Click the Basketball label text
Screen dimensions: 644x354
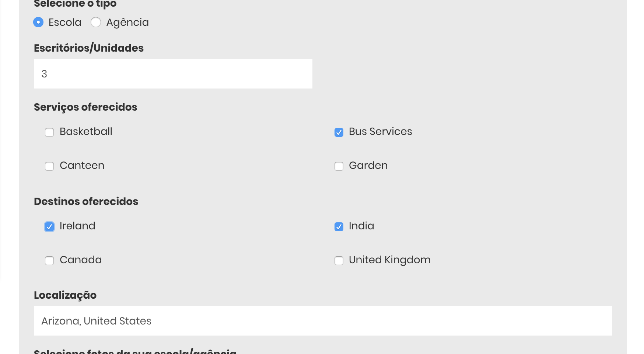click(x=86, y=131)
